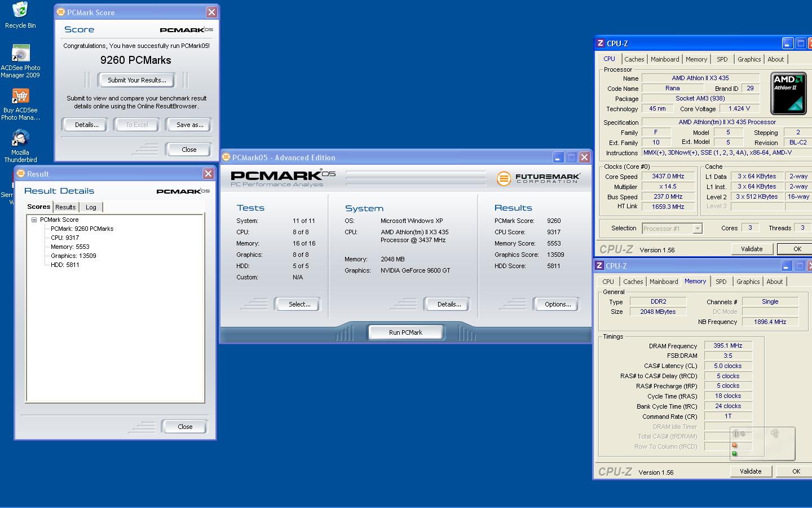The width and height of the screenshot is (812, 508).
Task: Click the top CPU-Z window title icon
Action: pyautogui.click(x=600, y=43)
